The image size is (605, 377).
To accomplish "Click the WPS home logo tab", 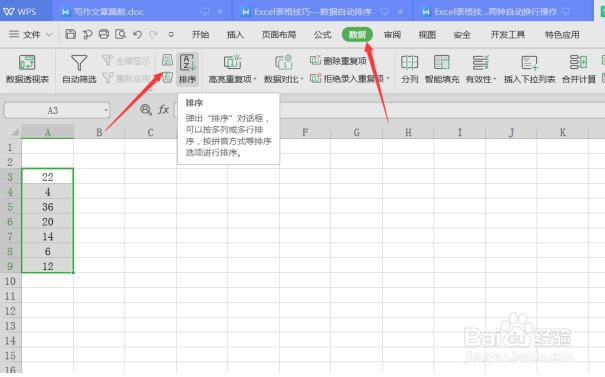I will pos(20,12).
